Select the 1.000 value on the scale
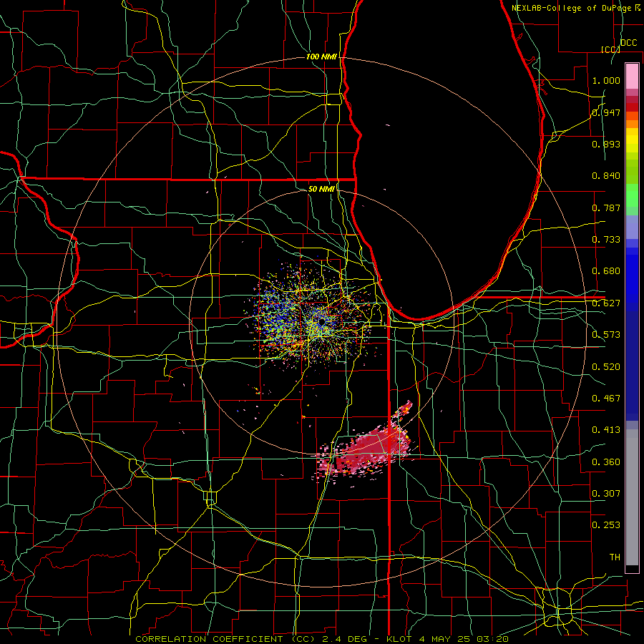644x644 pixels. click(606, 80)
